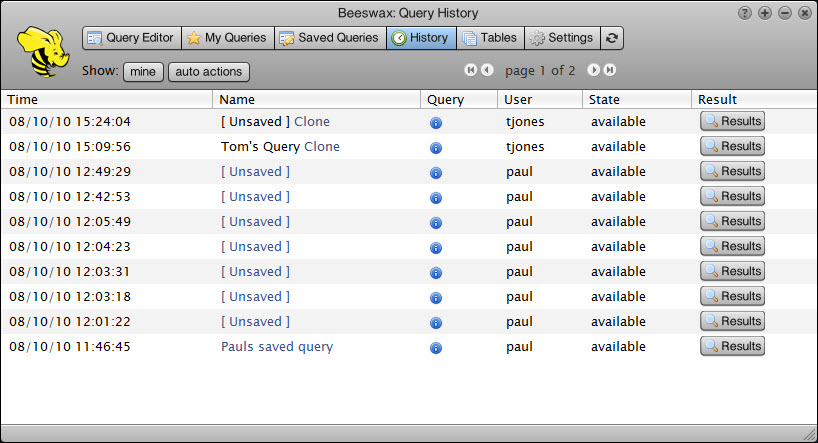The height and width of the screenshot is (443, 818).
Task: Open the Tables tab
Action: point(490,38)
